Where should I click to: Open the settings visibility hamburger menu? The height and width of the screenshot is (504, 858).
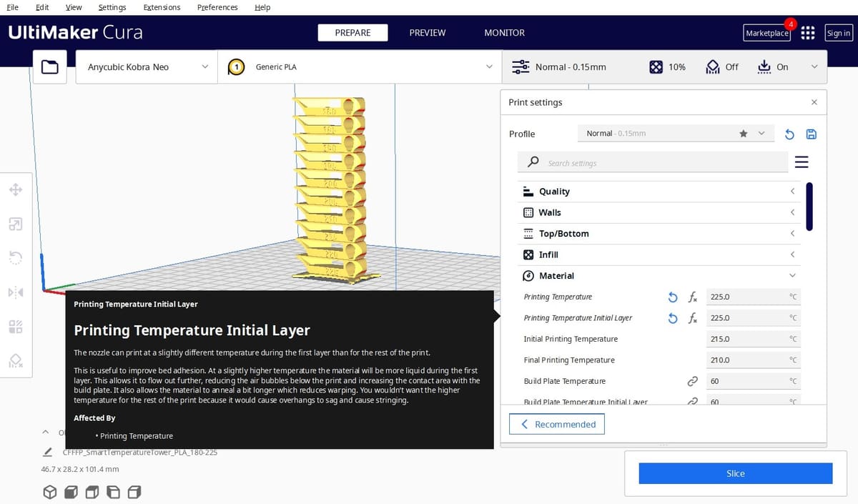(802, 162)
